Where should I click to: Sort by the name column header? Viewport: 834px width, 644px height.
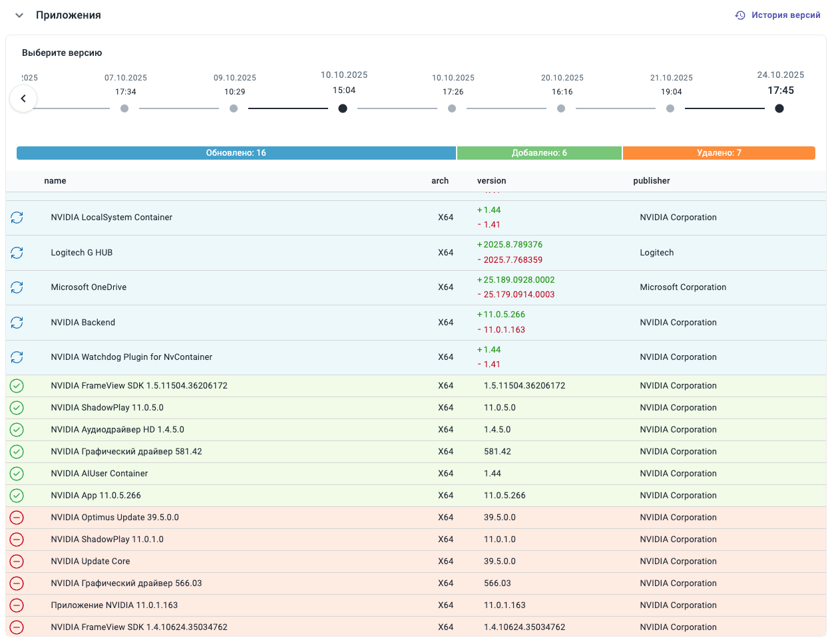[x=55, y=181]
